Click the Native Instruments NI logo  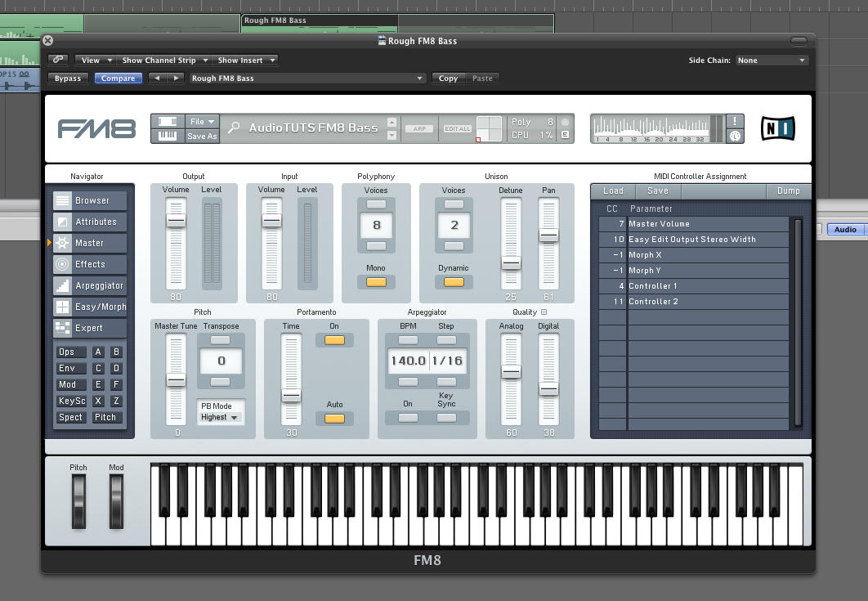[x=778, y=128]
